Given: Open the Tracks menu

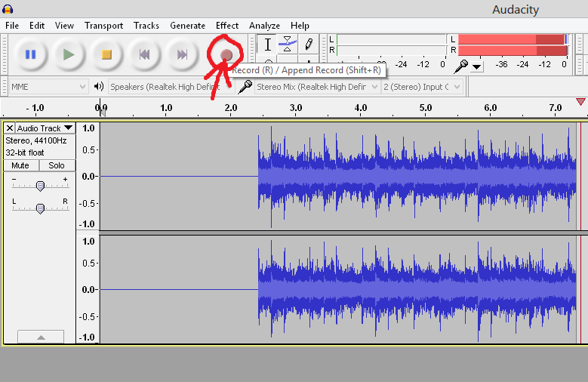Looking at the screenshot, I should 146,26.
